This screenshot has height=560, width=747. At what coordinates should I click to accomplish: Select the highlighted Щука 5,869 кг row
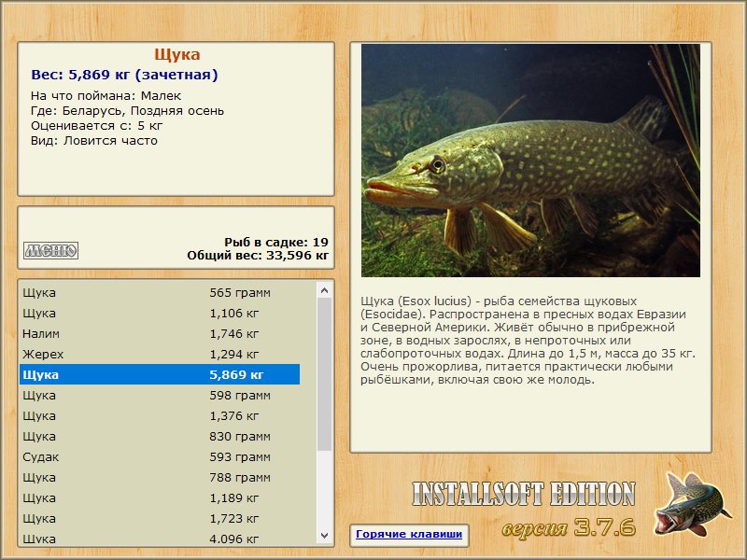tap(160, 375)
